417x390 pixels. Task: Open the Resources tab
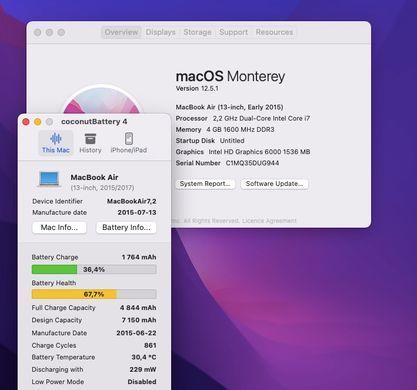[274, 32]
